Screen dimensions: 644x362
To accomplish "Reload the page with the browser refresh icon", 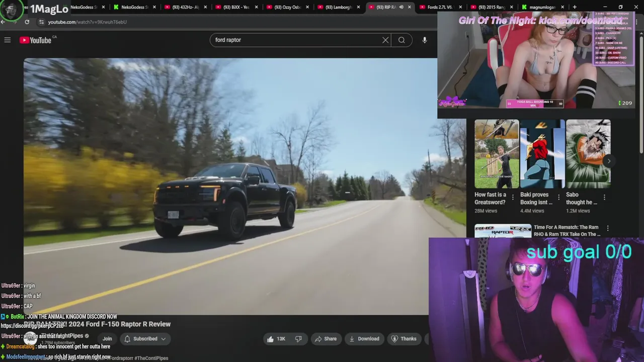I will click(27, 22).
